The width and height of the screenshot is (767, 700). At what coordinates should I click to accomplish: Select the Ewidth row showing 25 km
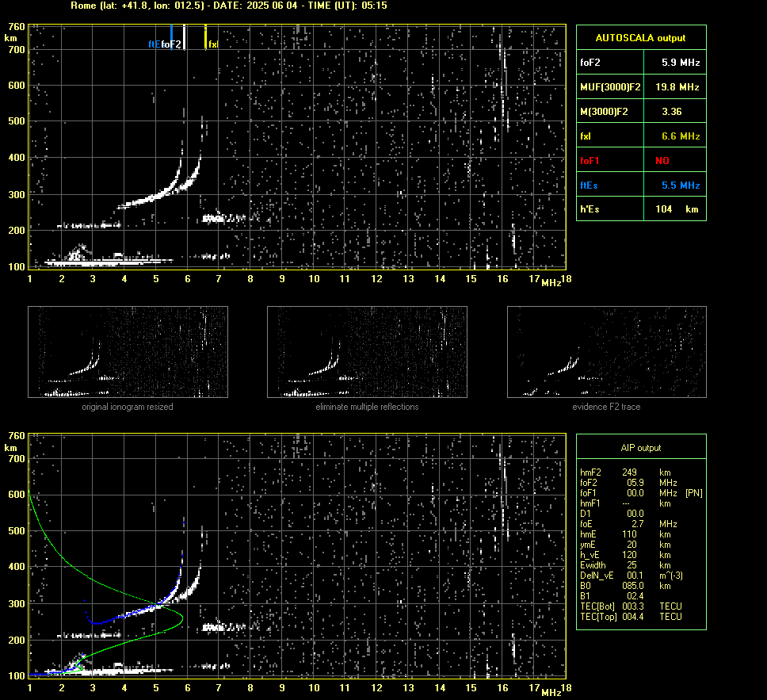[x=626, y=565]
